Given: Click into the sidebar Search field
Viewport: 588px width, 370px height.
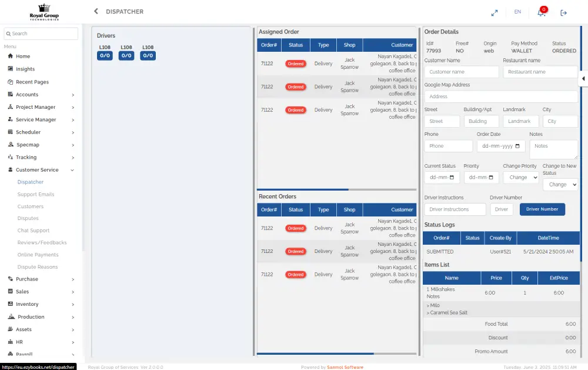Looking at the screenshot, I should click(x=41, y=34).
